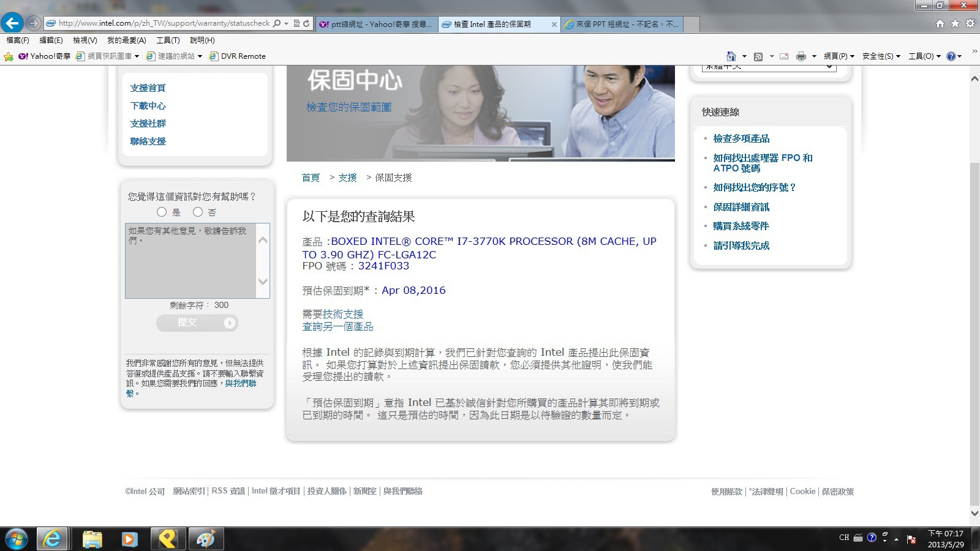Click the search magnifier in address bar
Image resolution: width=980 pixels, height=551 pixels.
coord(277,23)
